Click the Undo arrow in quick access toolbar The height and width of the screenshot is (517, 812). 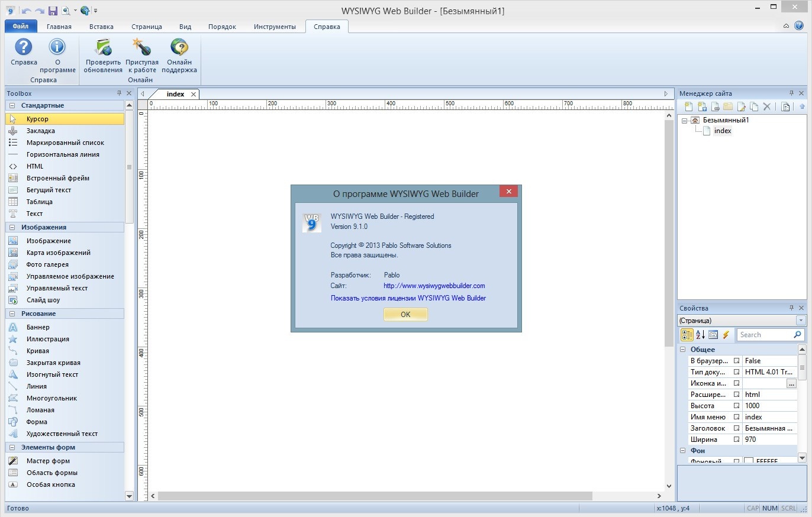(27, 11)
